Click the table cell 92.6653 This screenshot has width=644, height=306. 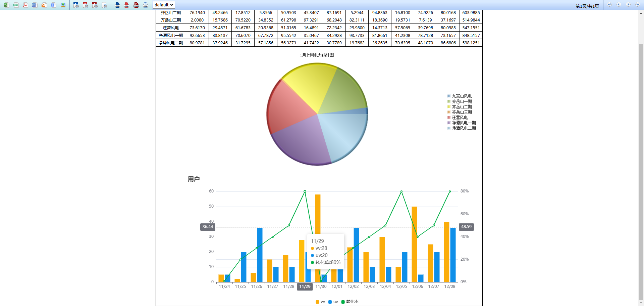[197, 35]
